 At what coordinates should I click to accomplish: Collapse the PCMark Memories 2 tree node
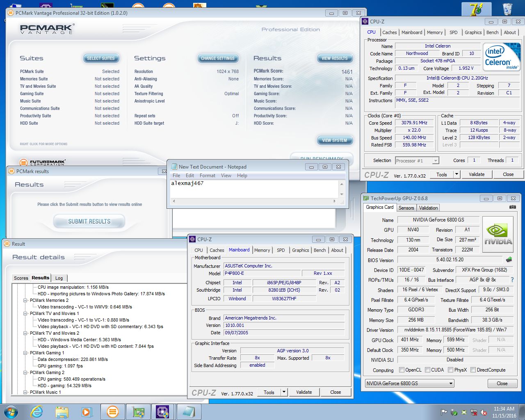pos(25,300)
